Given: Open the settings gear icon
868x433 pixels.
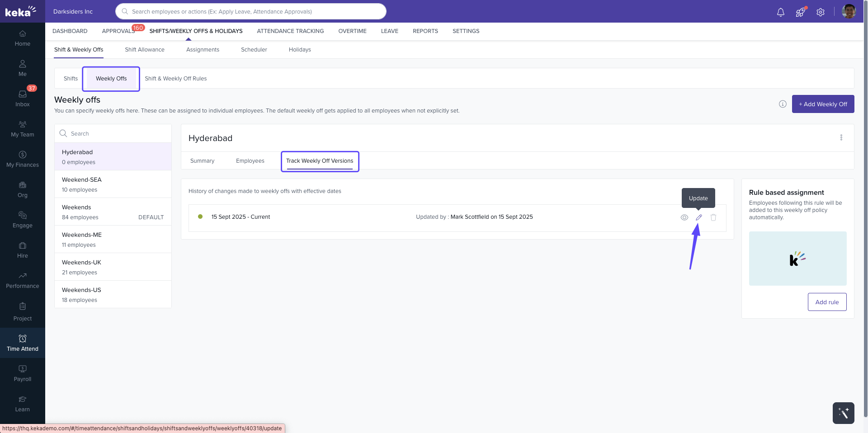Looking at the screenshot, I should [x=820, y=12].
